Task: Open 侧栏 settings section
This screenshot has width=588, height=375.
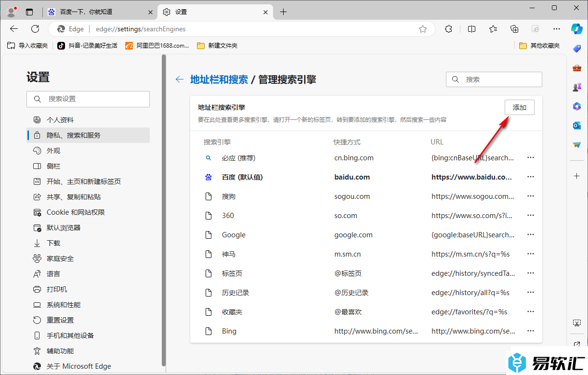Action: pyautogui.click(x=88, y=166)
